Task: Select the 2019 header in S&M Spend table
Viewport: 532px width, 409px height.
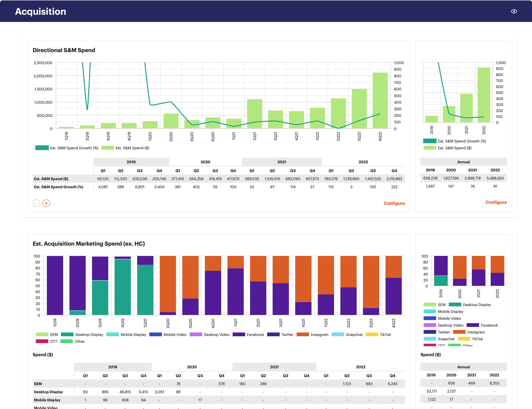Action: (131, 162)
